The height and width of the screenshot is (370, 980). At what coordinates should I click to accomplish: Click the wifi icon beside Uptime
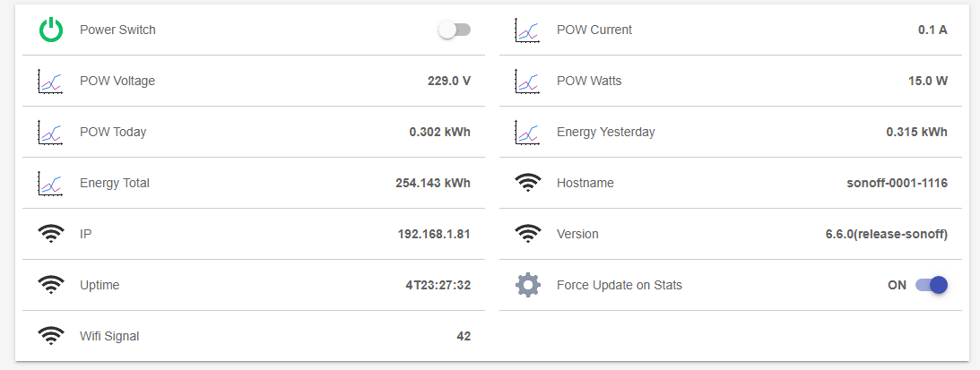(51, 286)
